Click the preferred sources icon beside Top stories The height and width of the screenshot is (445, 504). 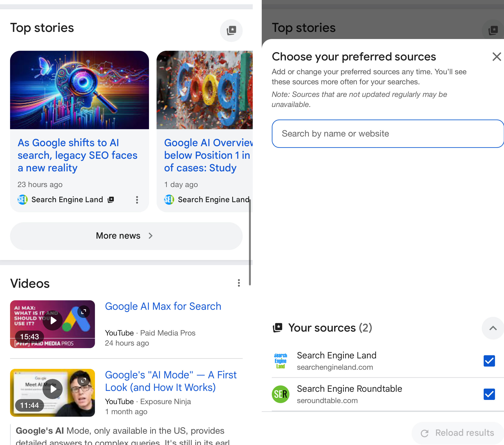tap(231, 30)
